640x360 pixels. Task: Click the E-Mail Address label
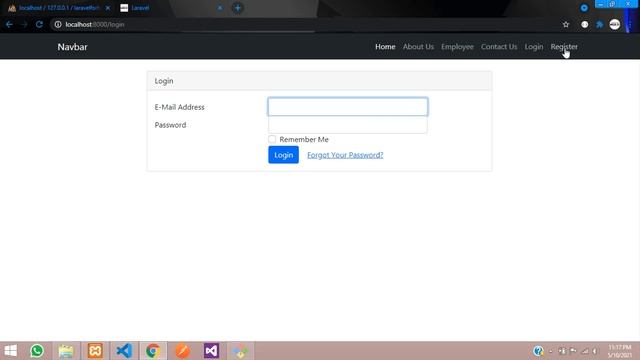pyautogui.click(x=179, y=107)
